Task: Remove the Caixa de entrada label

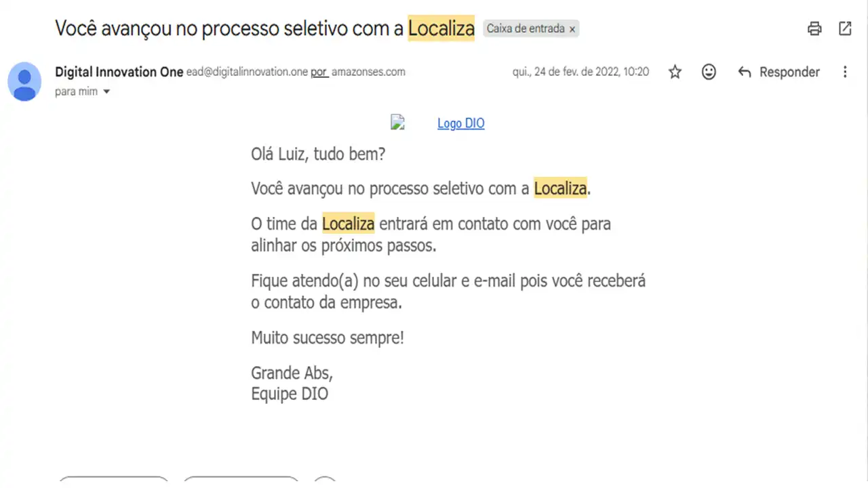Action: point(572,29)
